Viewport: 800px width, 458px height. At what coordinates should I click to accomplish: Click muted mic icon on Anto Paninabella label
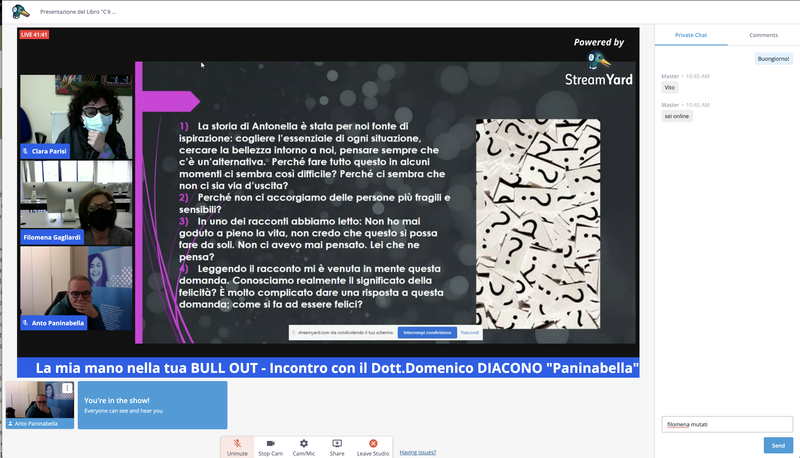coord(26,323)
